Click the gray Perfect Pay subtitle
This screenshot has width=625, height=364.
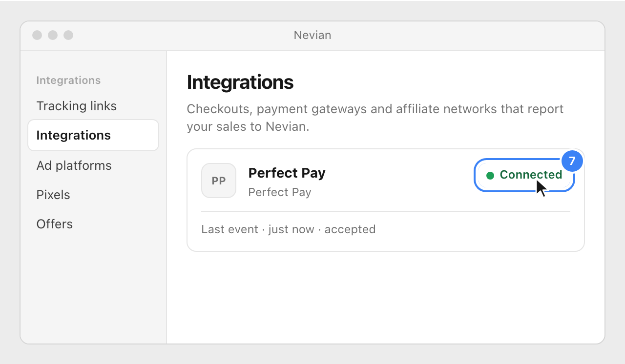[x=280, y=192]
